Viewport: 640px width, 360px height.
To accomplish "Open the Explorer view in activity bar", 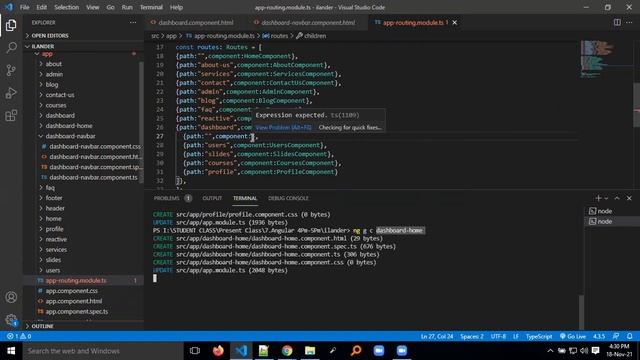I will 11,25.
